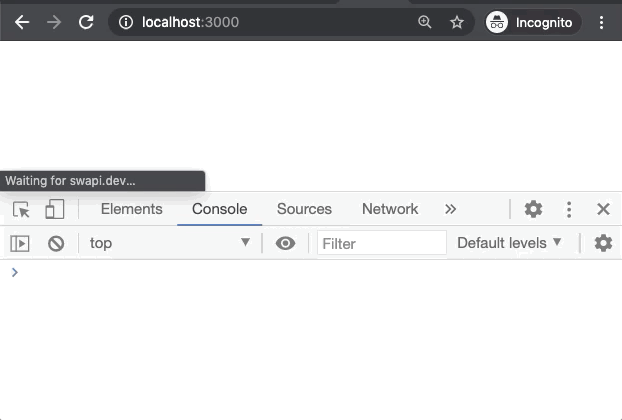
Task: Expand the Default levels dropdown
Action: 510,243
